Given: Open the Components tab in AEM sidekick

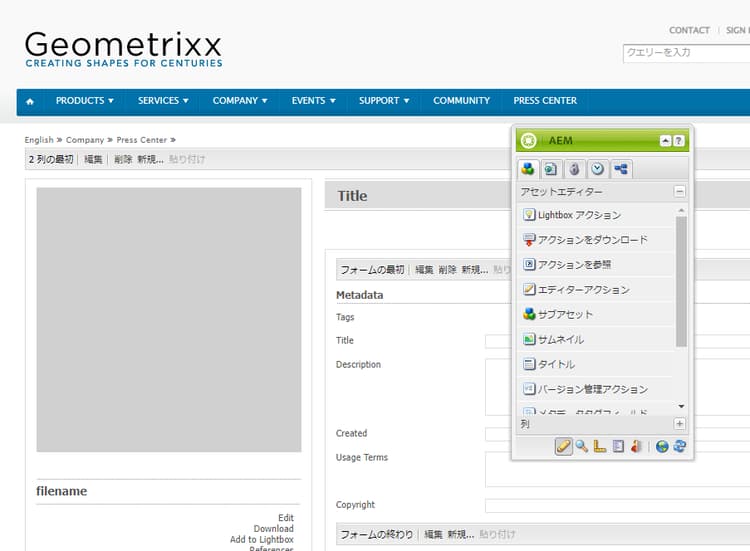Looking at the screenshot, I should click(528, 169).
